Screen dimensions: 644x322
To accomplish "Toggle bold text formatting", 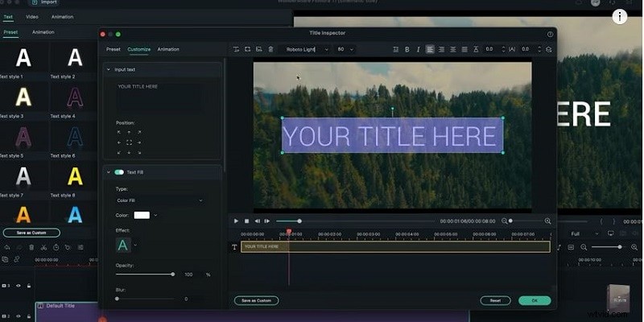I will point(407,49).
